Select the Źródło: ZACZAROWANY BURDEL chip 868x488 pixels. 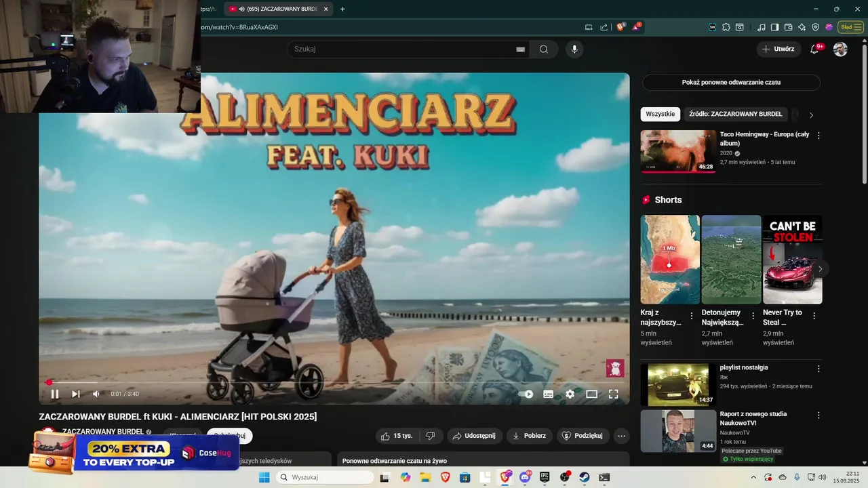735,114
